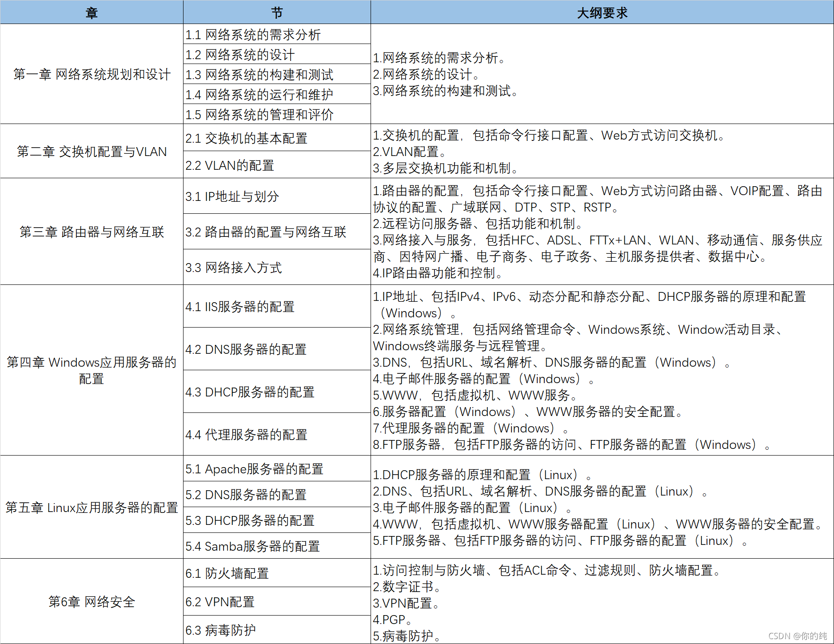
Task: Select cell 3.3 网络接入方式
Action: [277, 267]
